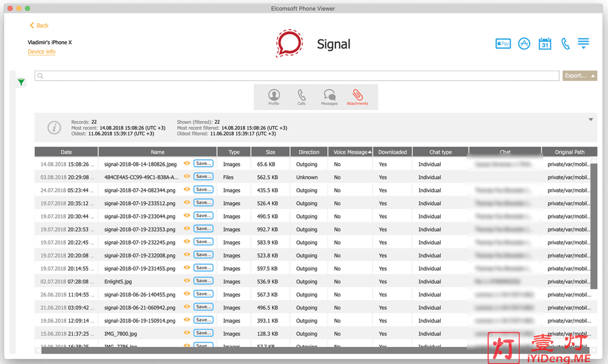
Task: Switch to the Calls tab
Action: pos(302,97)
